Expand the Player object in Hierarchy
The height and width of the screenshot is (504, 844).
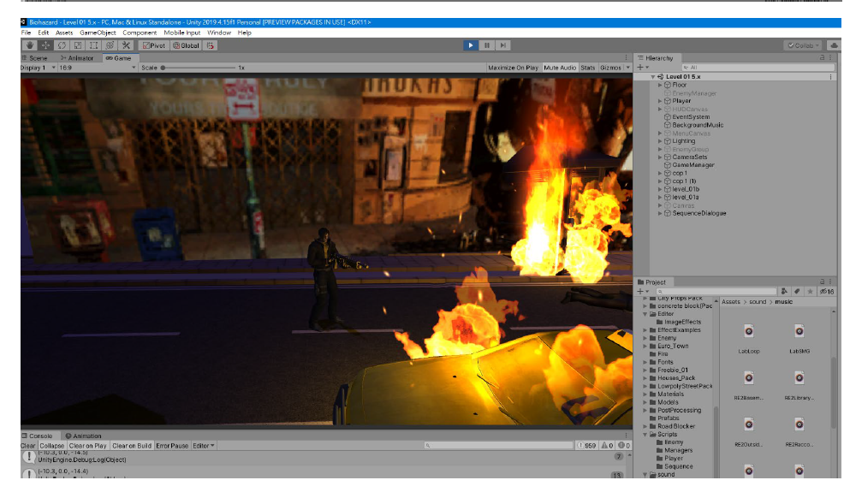point(661,101)
